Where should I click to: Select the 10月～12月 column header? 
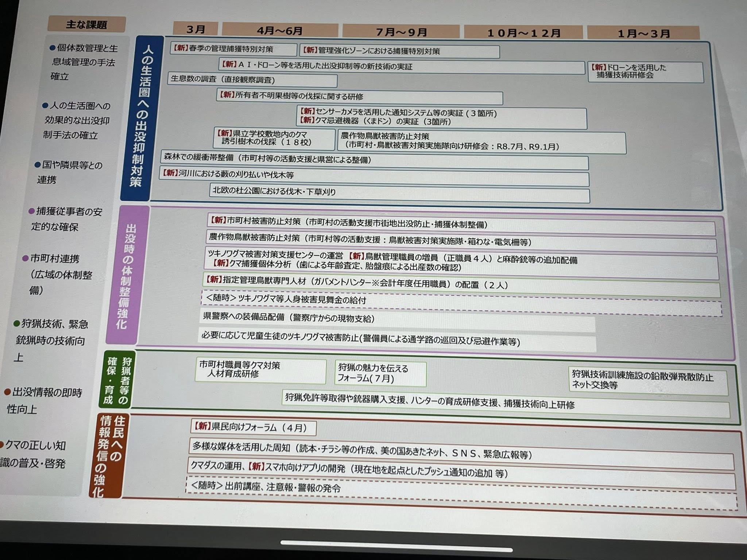524,33
